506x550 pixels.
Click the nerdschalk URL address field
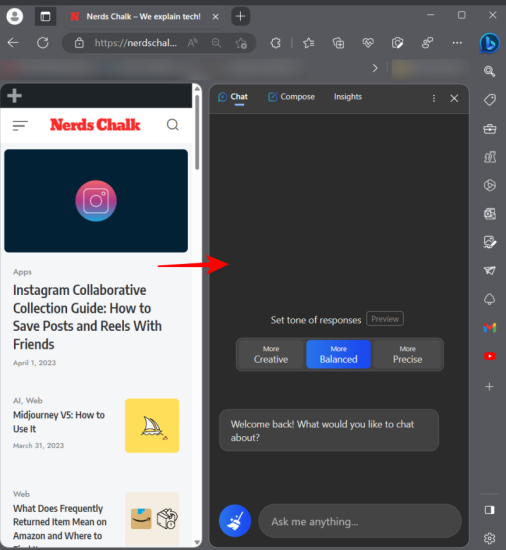point(135,43)
